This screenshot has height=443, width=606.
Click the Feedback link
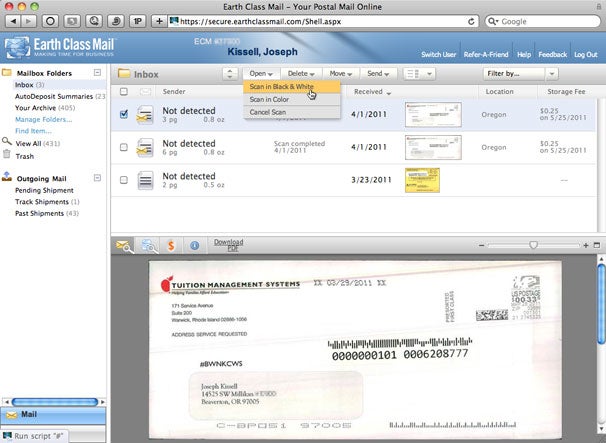[x=552, y=55]
